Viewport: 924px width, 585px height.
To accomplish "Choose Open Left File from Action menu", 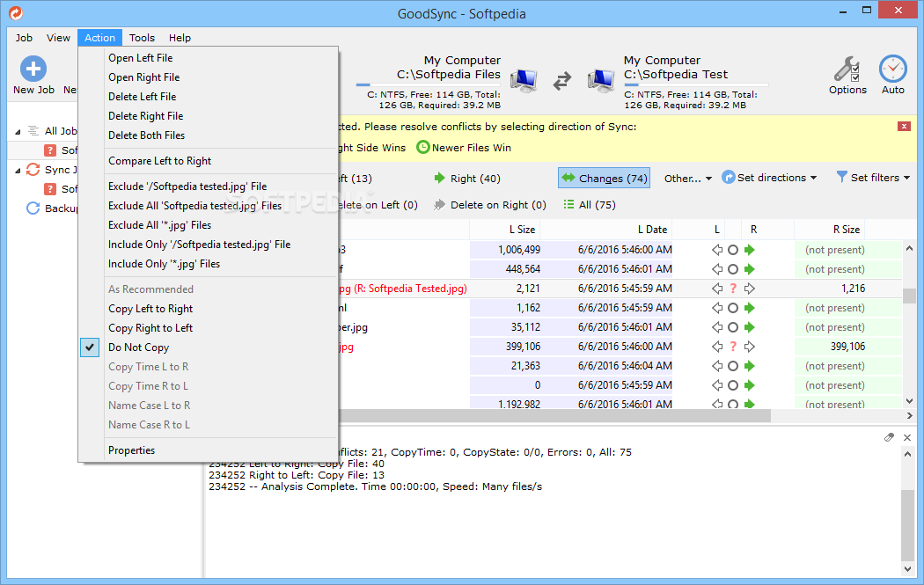I will [209, 58].
